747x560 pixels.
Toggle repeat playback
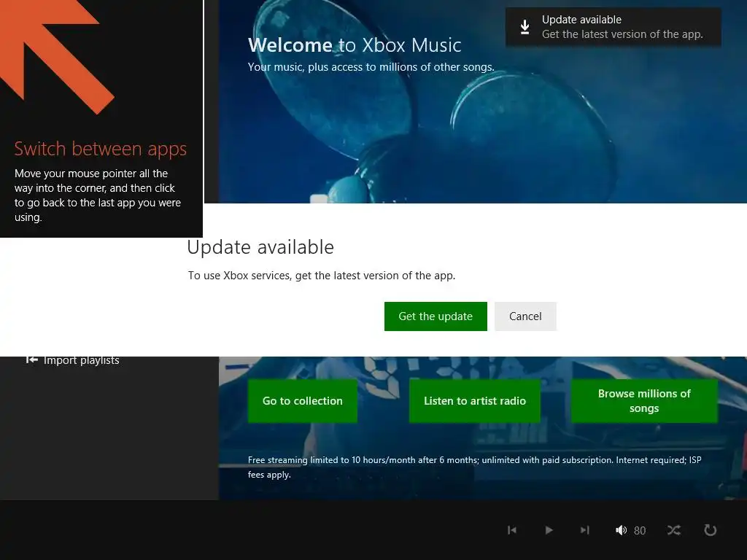pos(711,530)
